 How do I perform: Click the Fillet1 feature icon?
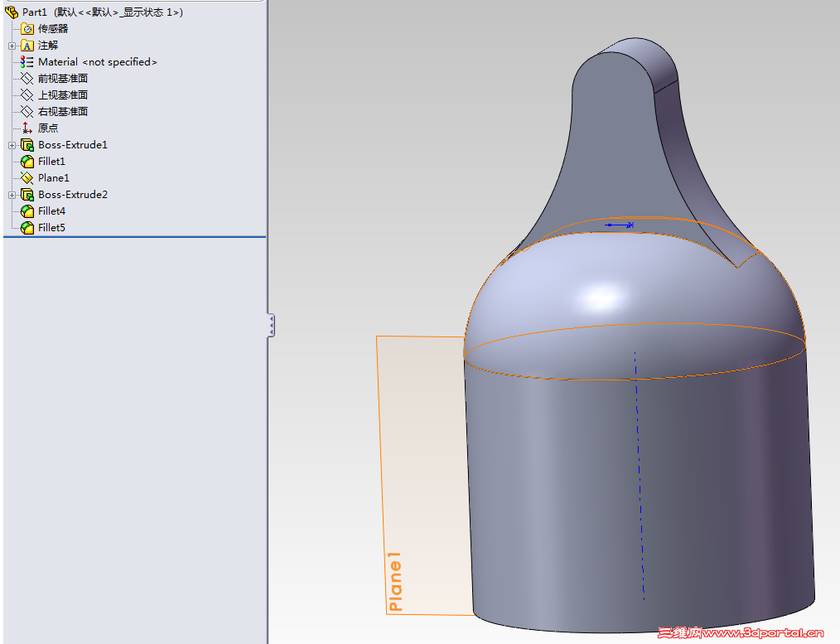pyautogui.click(x=27, y=162)
